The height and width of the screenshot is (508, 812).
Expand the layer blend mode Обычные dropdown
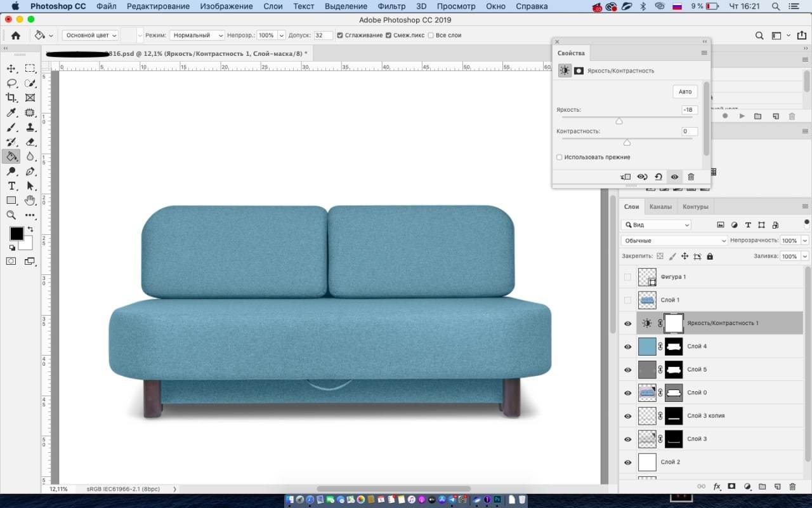pos(674,241)
